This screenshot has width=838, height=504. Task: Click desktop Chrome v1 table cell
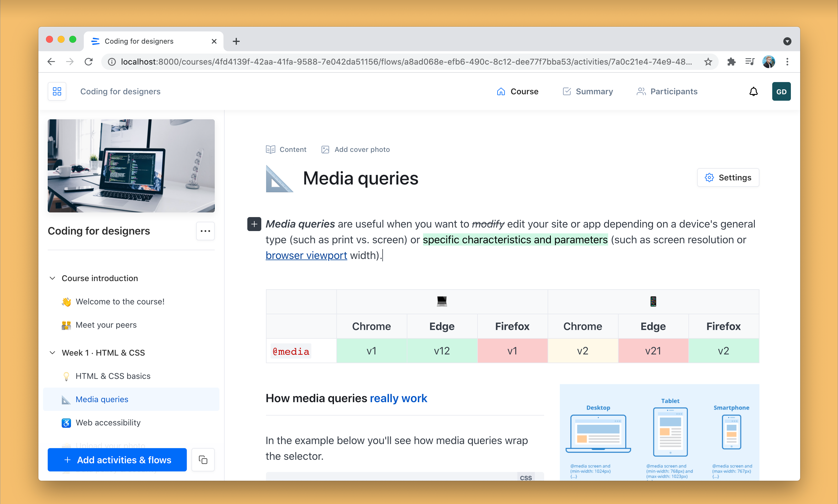[x=372, y=351]
